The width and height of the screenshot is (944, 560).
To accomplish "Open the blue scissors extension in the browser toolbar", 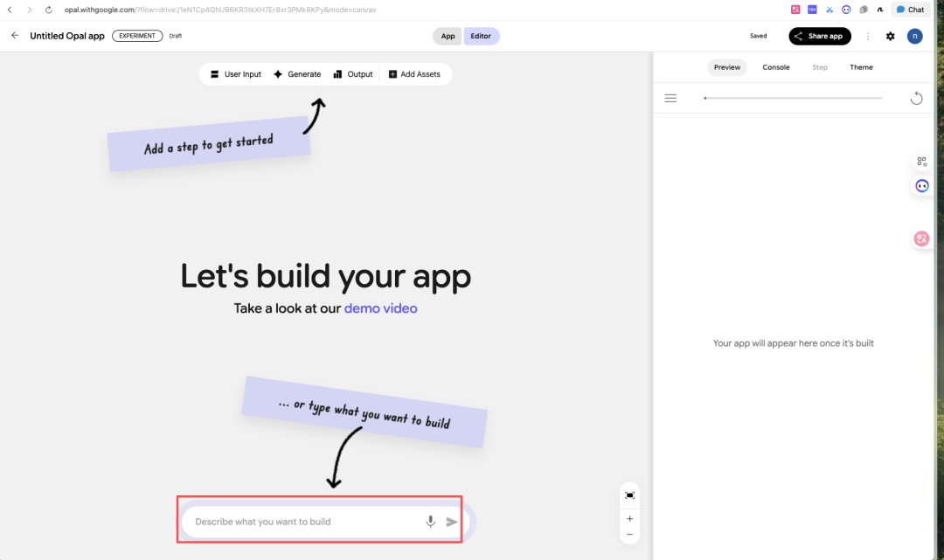I will 829,10.
